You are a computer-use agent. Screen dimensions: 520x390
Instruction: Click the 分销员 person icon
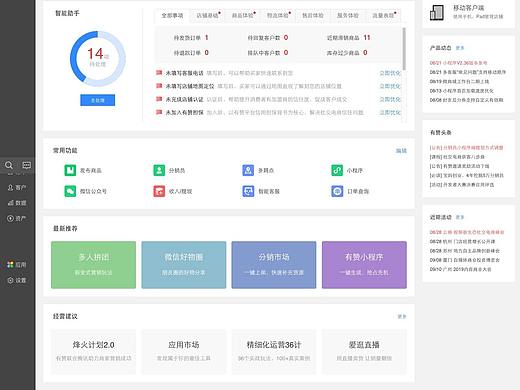pyautogui.click(x=159, y=170)
